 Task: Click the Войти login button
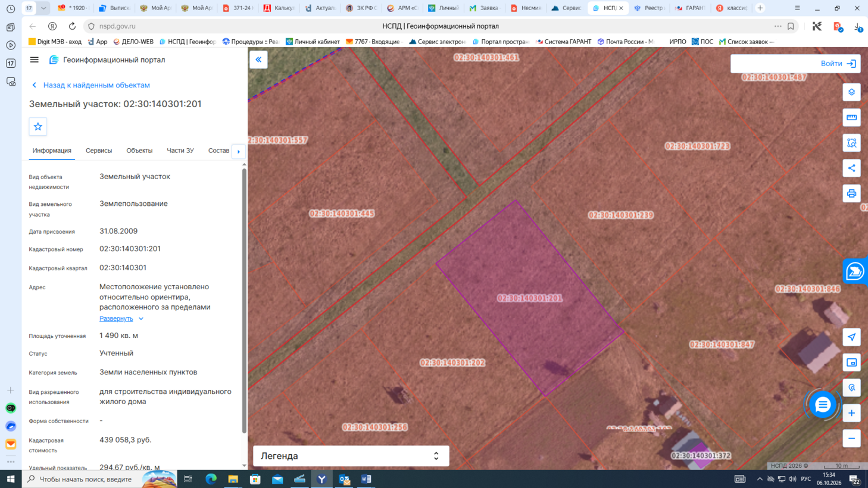point(795,64)
